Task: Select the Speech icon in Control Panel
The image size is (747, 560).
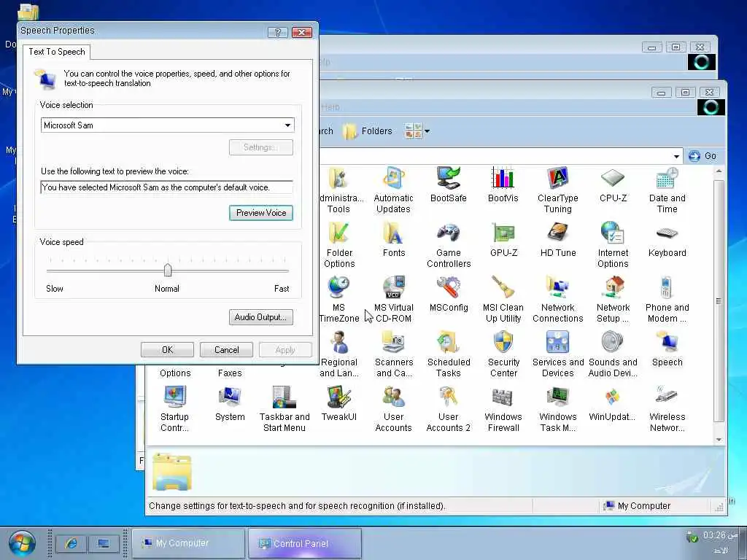Action: point(667,349)
